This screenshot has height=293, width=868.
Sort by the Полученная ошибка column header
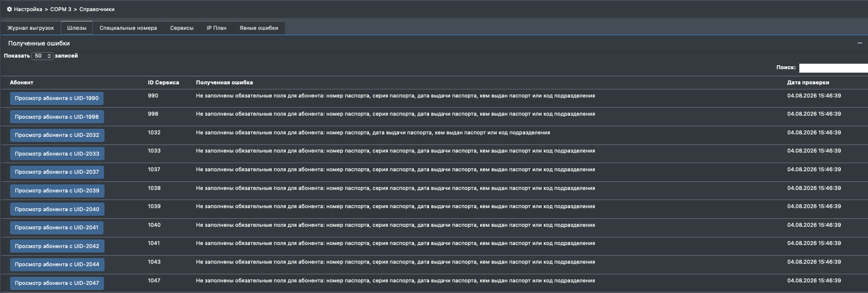224,82
